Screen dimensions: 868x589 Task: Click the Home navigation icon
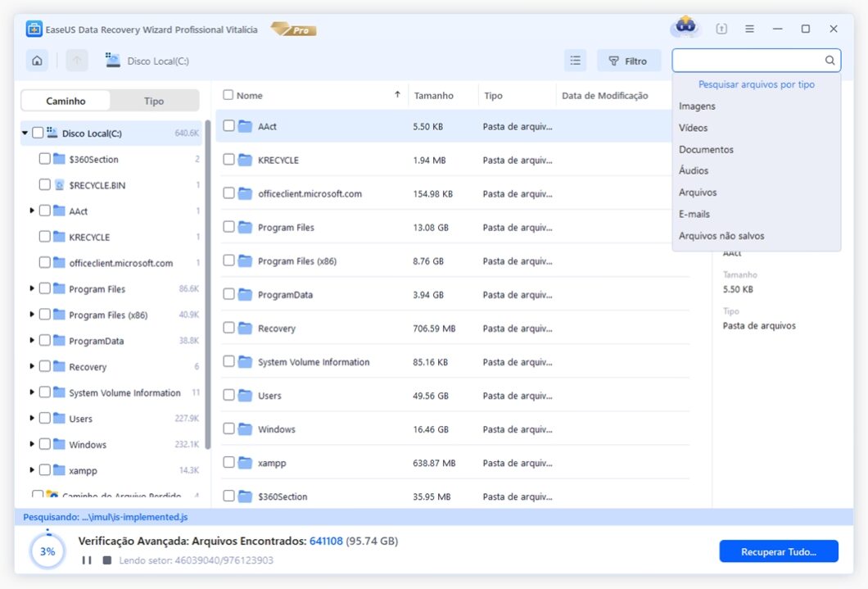tap(37, 60)
